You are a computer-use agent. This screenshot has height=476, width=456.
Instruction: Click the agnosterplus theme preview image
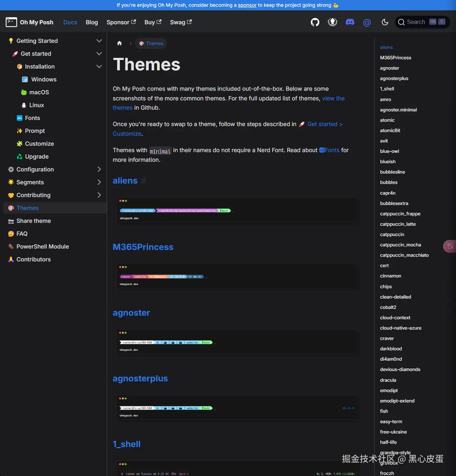237,407
